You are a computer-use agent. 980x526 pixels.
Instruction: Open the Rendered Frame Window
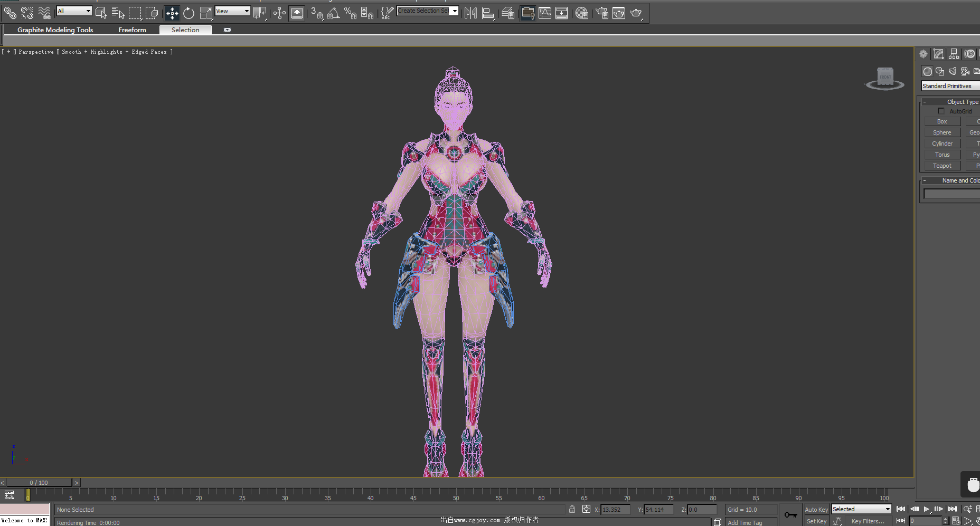[x=619, y=13]
